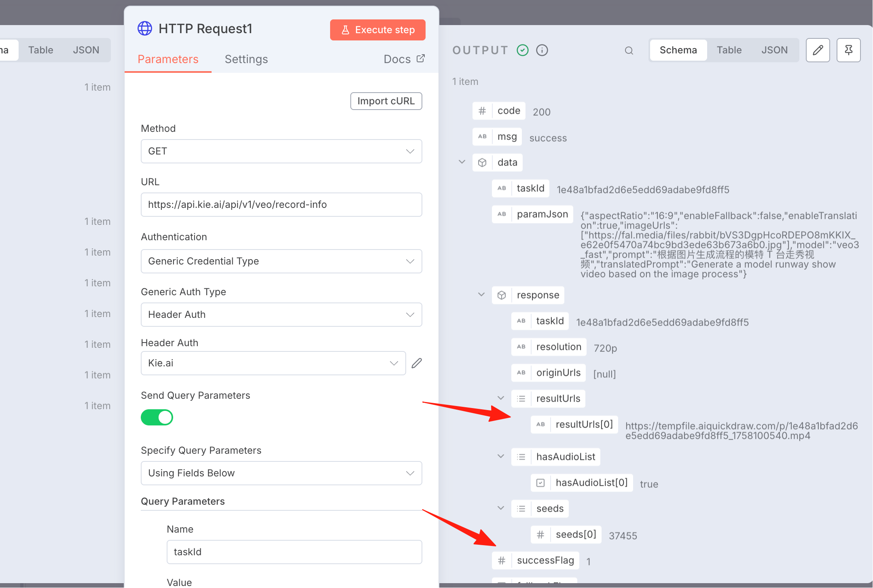Switch to the Parameters tab
The width and height of the screenshot is (873, 588).
click(168, 59)
